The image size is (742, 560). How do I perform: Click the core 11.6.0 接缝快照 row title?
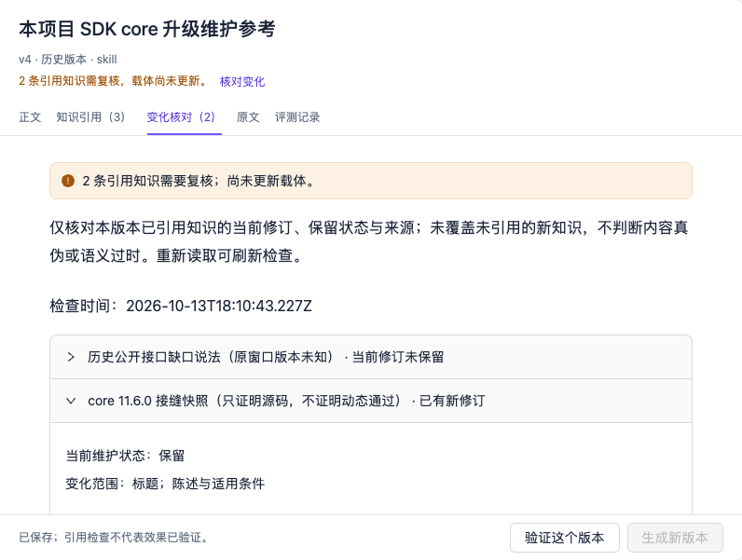286,401
